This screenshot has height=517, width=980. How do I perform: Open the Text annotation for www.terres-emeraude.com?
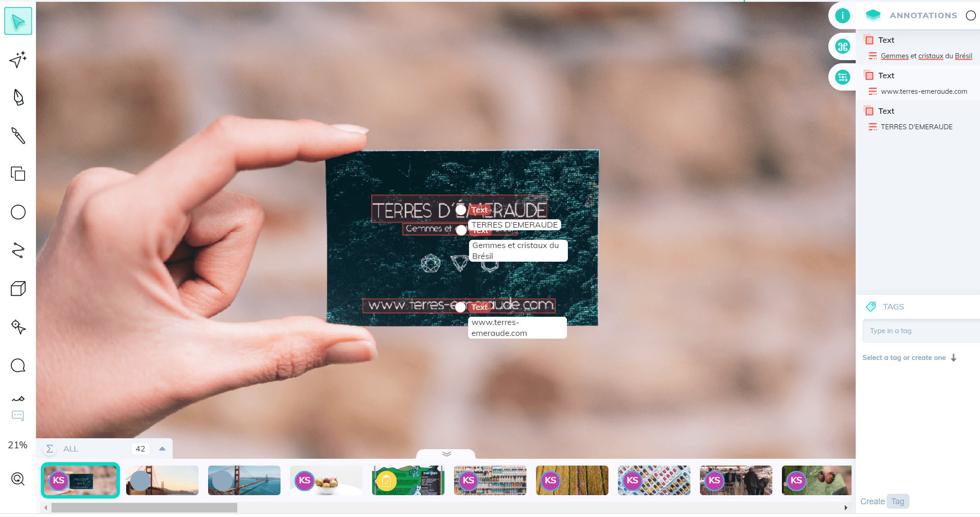tap(885, 75)
